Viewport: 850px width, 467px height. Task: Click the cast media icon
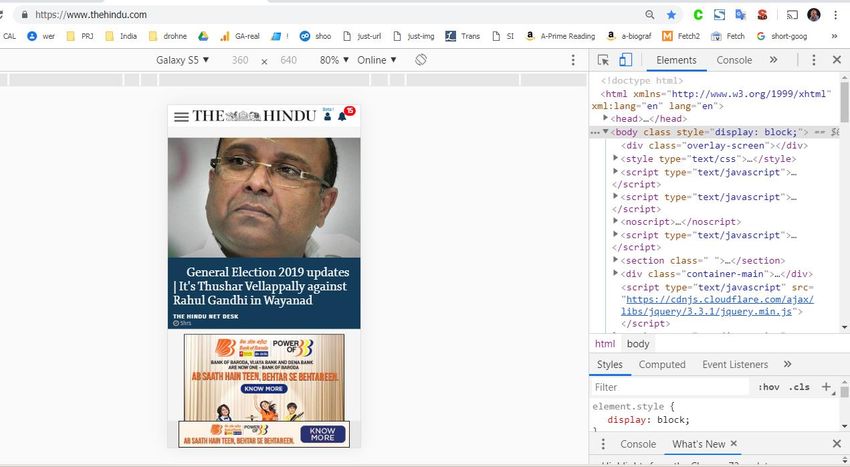(x=792, y=15)
